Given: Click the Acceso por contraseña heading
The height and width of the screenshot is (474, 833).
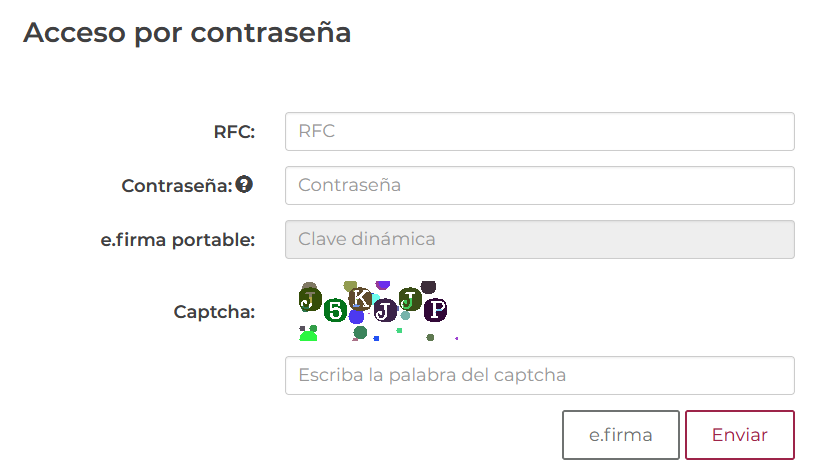Looking at the screenshot, I should point(187,32).
